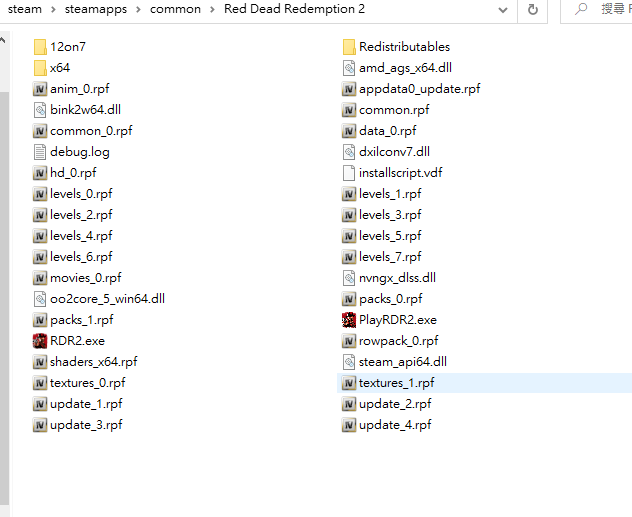Select file name levels_4.rpf
The height and width of the screenshot is (517, 632).
(81, 236)
